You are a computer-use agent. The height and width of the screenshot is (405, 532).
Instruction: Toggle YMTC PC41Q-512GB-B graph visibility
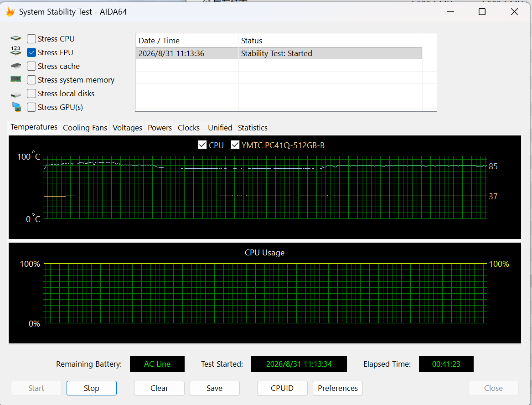point(235,145)
